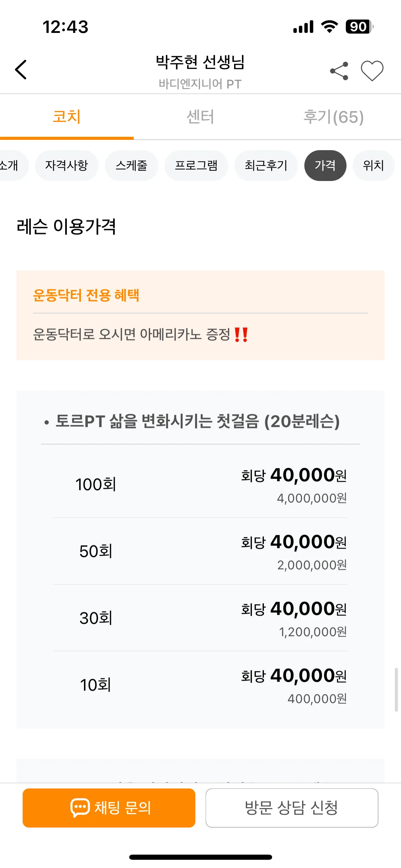Select the active 가격 chip

pyautogui.click(x=325, y=166)
